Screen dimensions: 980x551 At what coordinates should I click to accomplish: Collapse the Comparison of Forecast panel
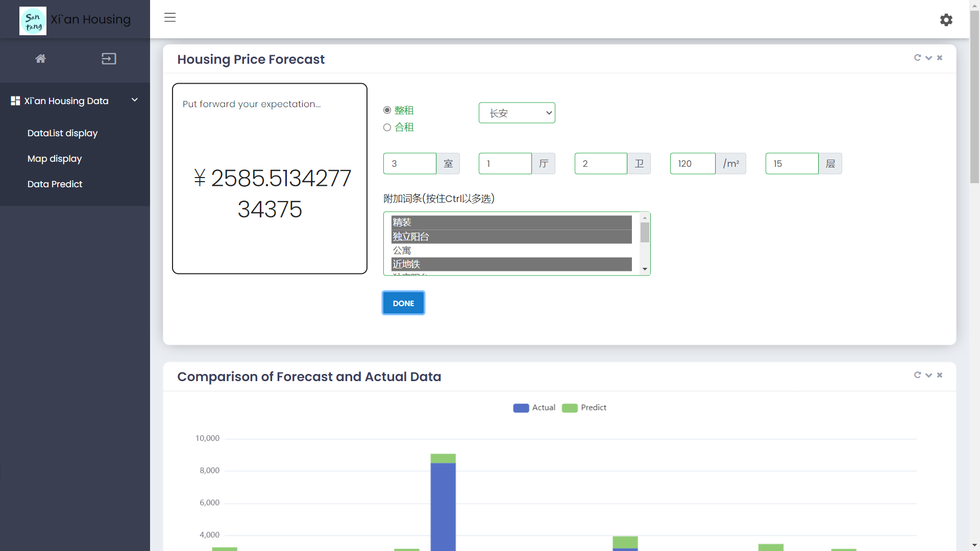point(928,375)
